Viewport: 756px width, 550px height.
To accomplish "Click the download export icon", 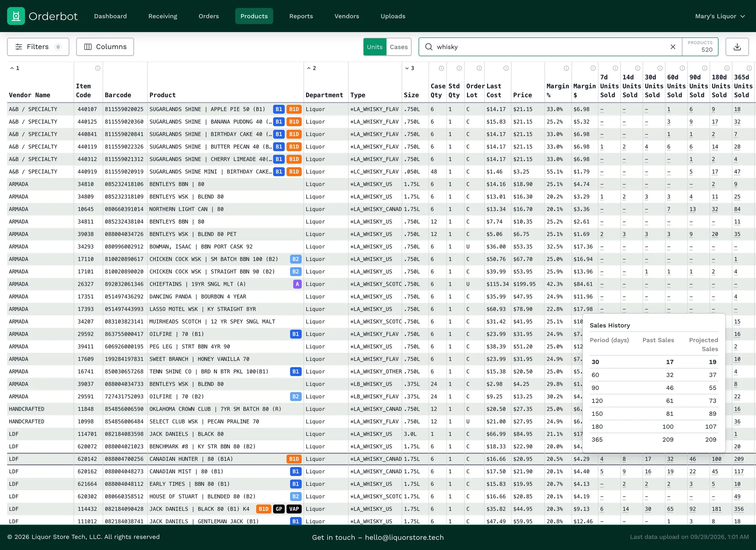I will (x=737, y=47).
